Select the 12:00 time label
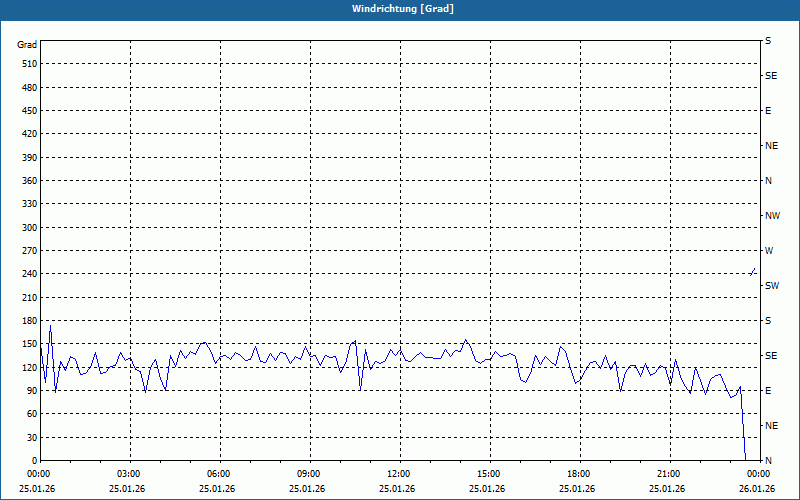 pos(400,474)
